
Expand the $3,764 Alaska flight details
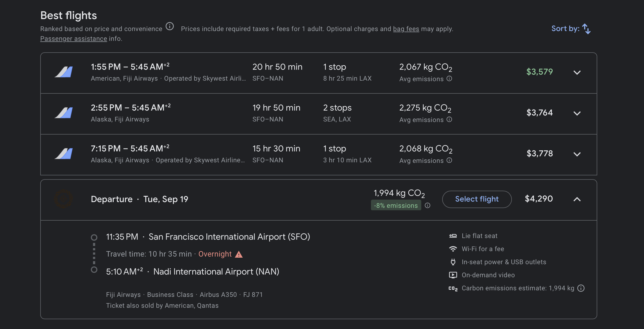[x=577, y=113]
